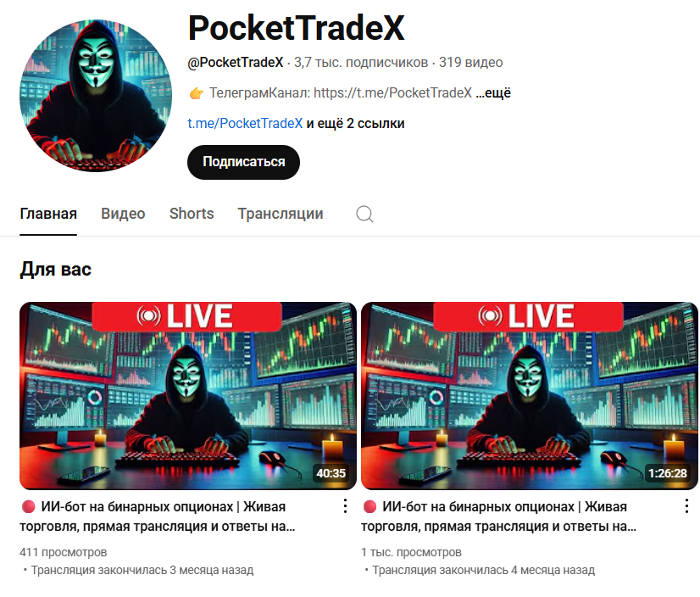Open three-dot menu of 1:26:28 video
This screenshot has width=700, height=597.
[686, 506]
